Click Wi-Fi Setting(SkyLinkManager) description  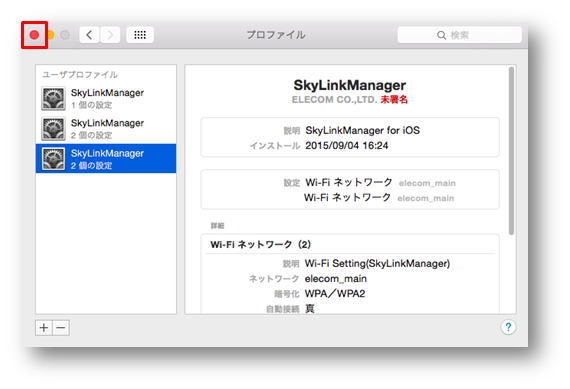(x=377, y=263)
